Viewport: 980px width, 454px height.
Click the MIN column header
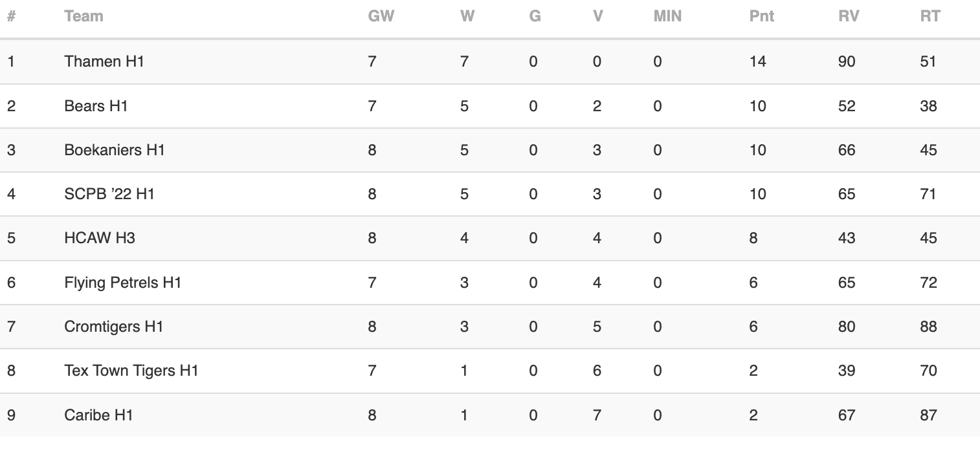point(667,17)
